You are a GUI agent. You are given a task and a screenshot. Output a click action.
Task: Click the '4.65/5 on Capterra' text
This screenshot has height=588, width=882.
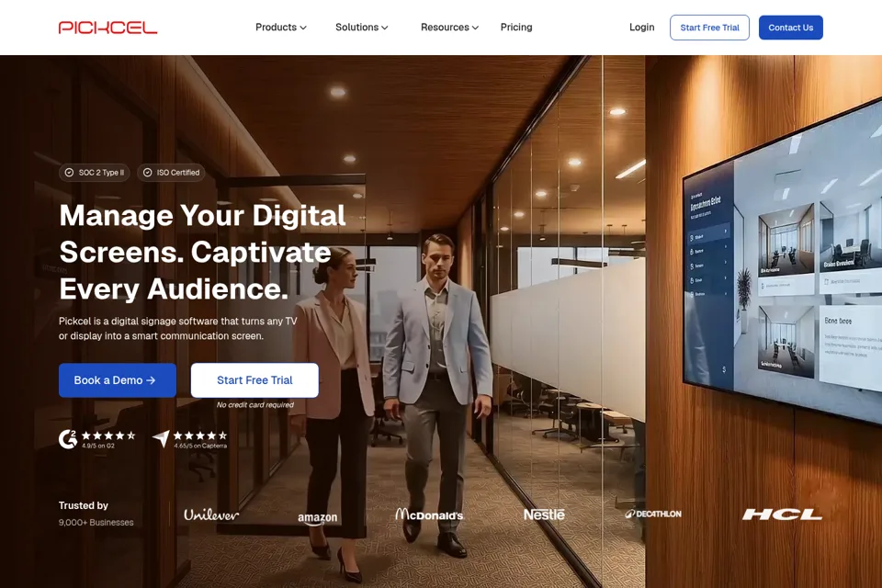(200, 446)
